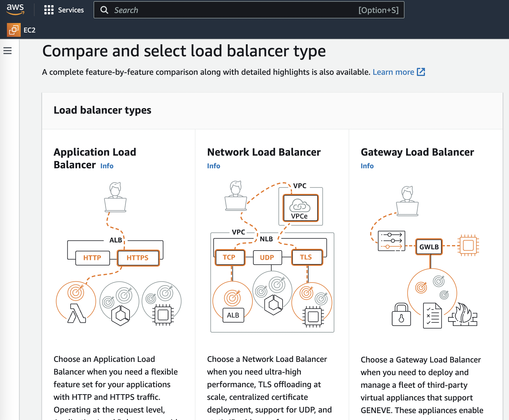509x420 pixels.
Task: Click the Services menu label
Action: pos(71,10)
